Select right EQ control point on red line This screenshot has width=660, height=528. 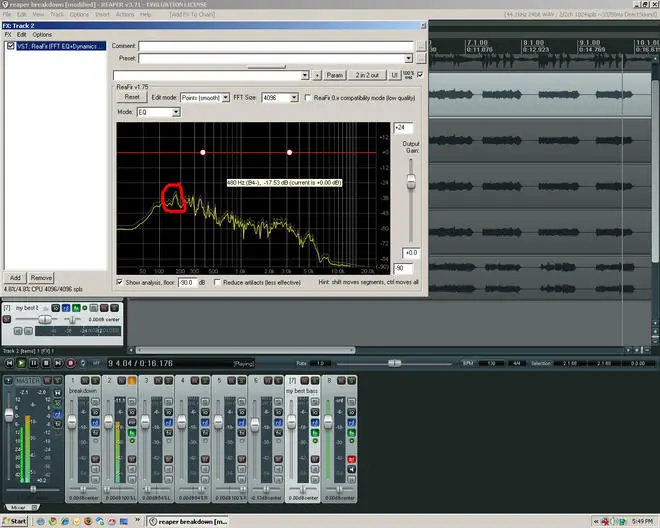coord(289,152)
